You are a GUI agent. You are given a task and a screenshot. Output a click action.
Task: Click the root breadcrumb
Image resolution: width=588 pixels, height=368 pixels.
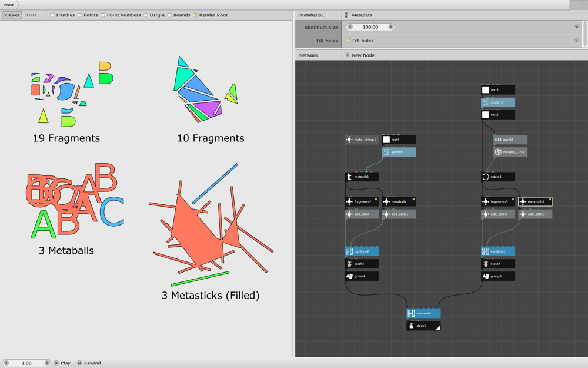click(x=9, y=5)
